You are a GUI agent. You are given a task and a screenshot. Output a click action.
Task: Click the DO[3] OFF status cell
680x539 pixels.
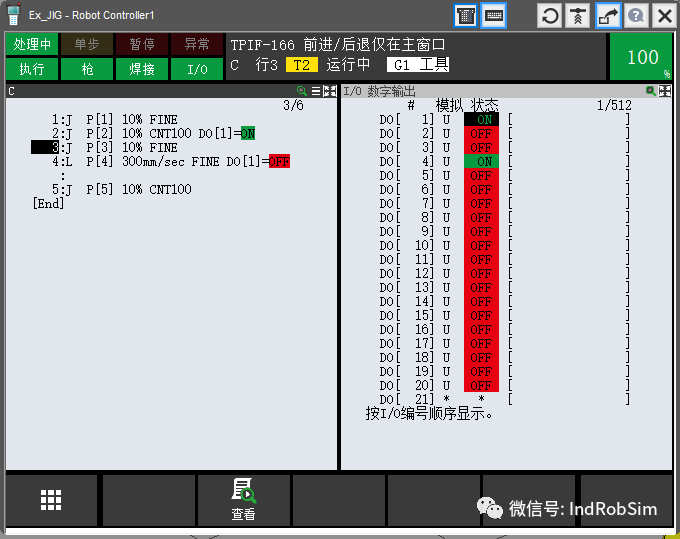coord(481,147)
